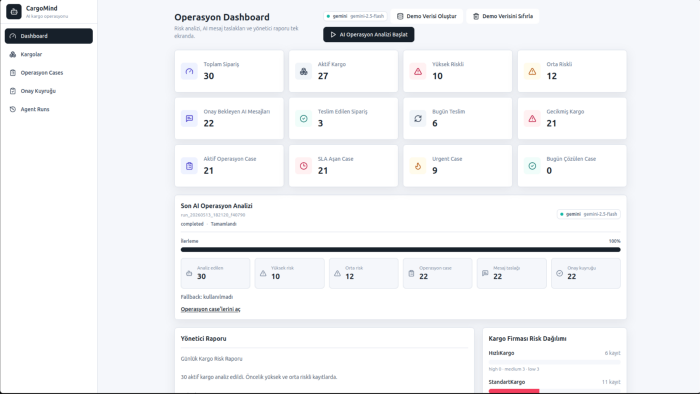
Task: Click the Yüksek risk stat triangle icon
Action: (263, 273)
